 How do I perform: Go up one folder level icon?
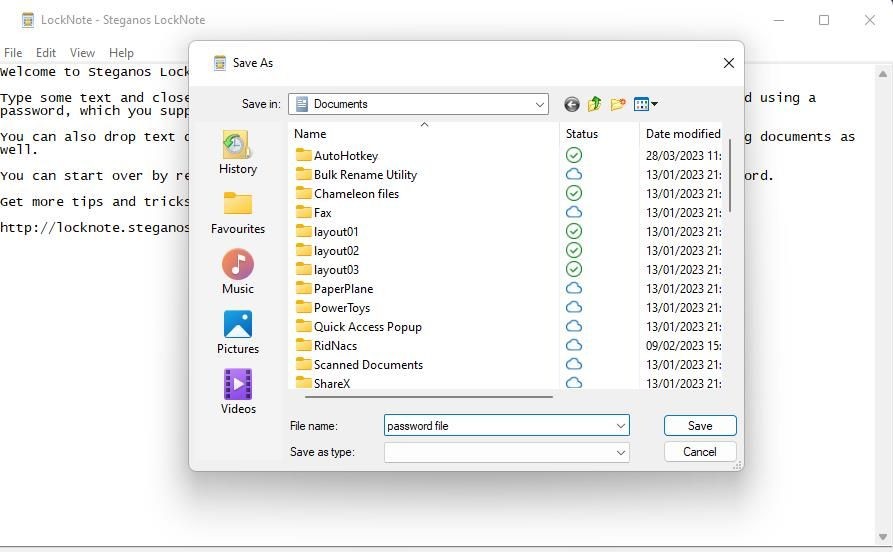click(595, 104)
